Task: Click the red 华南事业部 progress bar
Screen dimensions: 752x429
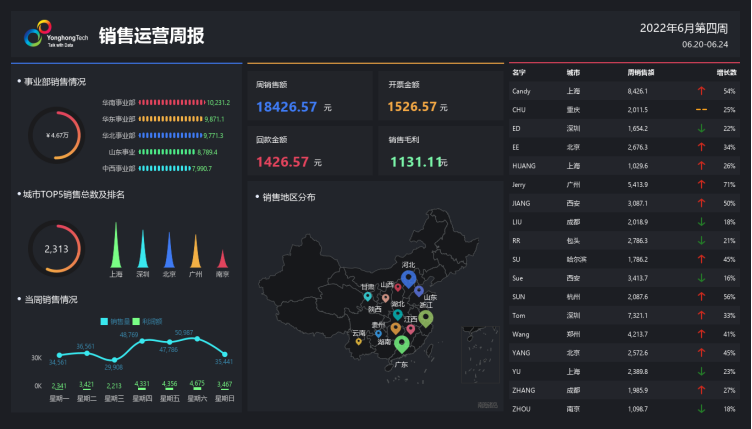Action: pyautogui.click(x=171, y=102)
